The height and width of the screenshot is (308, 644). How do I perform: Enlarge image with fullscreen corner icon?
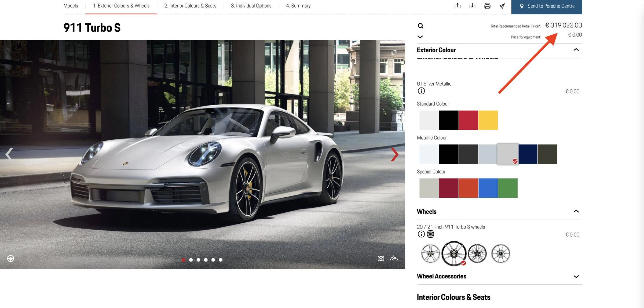pyautogui.click(x=394, y=52)
